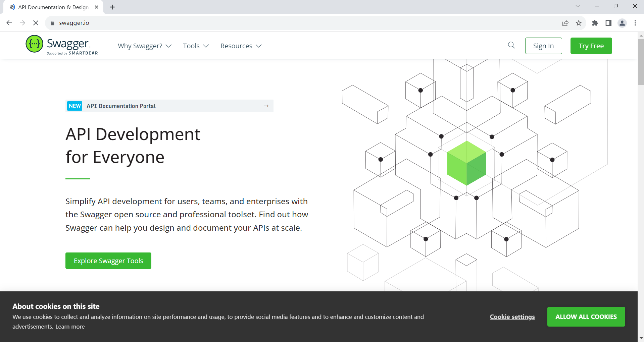Screen dimensions: 644x342
Task: Open the Chrome profile avatar
Action: point(622,23)
